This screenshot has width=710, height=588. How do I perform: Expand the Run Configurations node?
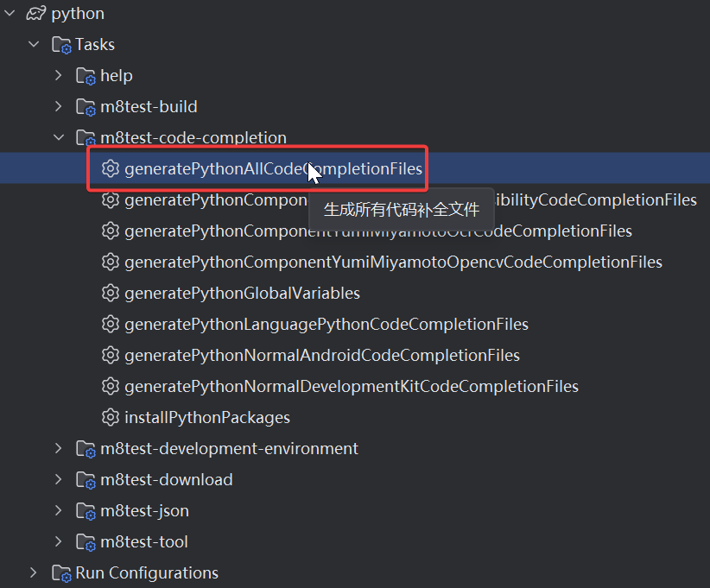(34, 573)
